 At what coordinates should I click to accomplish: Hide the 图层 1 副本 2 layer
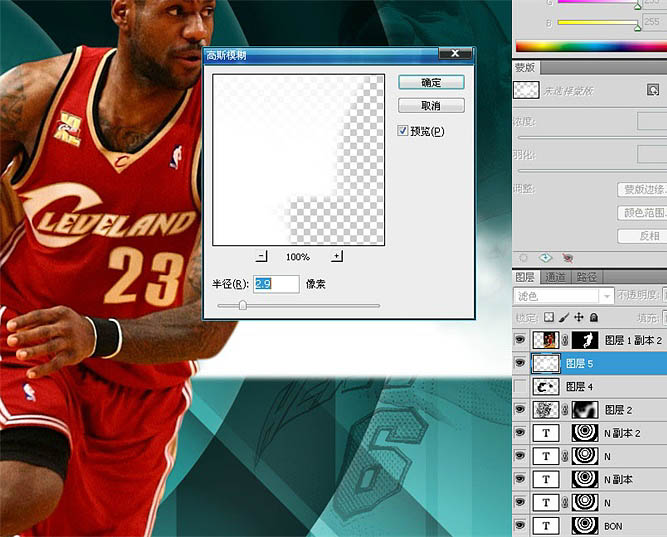pos(520,340)
